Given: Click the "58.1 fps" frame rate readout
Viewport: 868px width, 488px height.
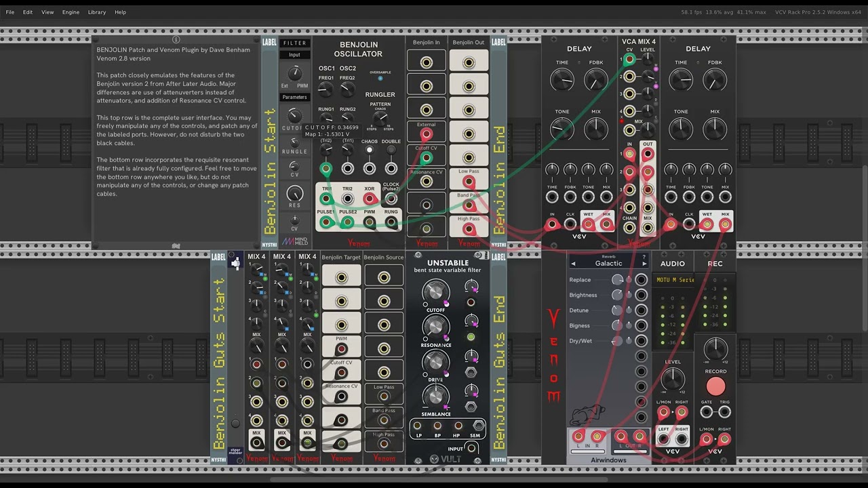Looking at the screenshot, I should (x=693, y=12).
